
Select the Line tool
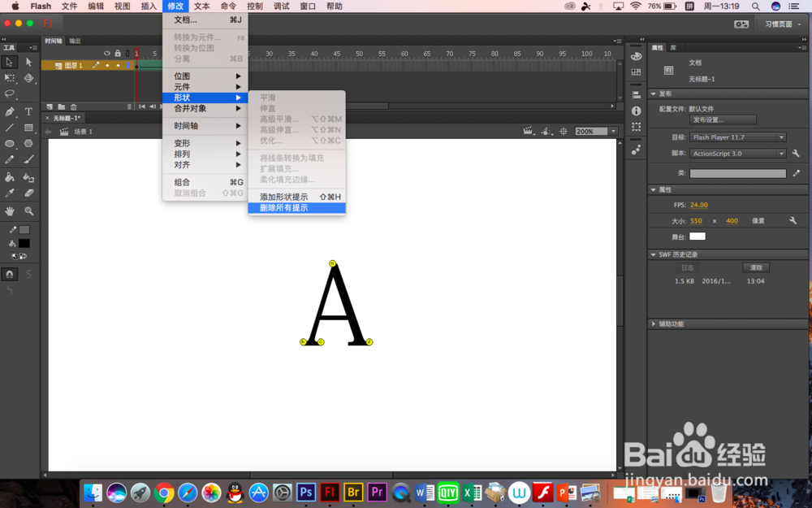click(9, 128)
